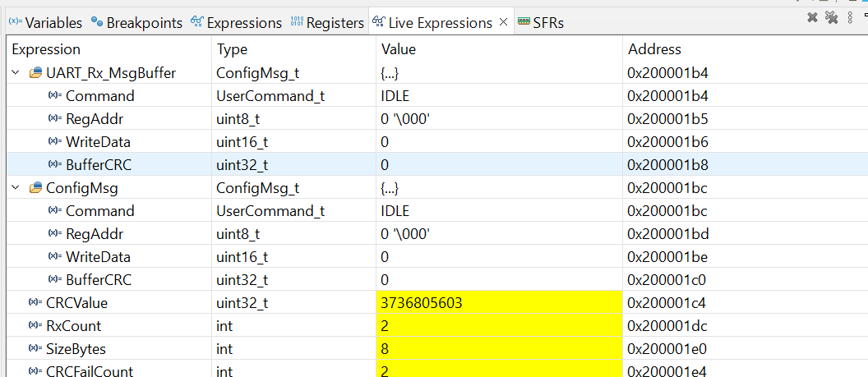This screenshot has width=868, height=377.
Task: Switch to the Registers tab
Action: click(x=327, y=23)
